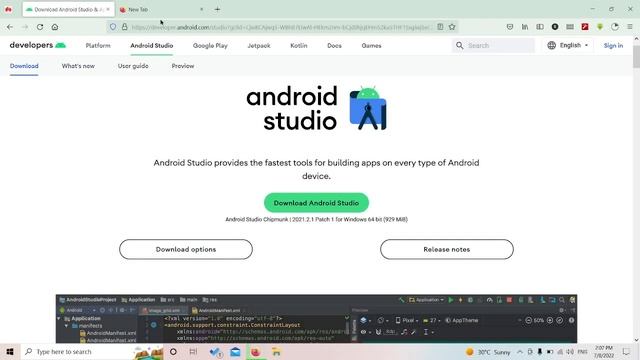Show hidden system tray icons
This screenshot has height=360, width=640.
(x=520, y=352)
